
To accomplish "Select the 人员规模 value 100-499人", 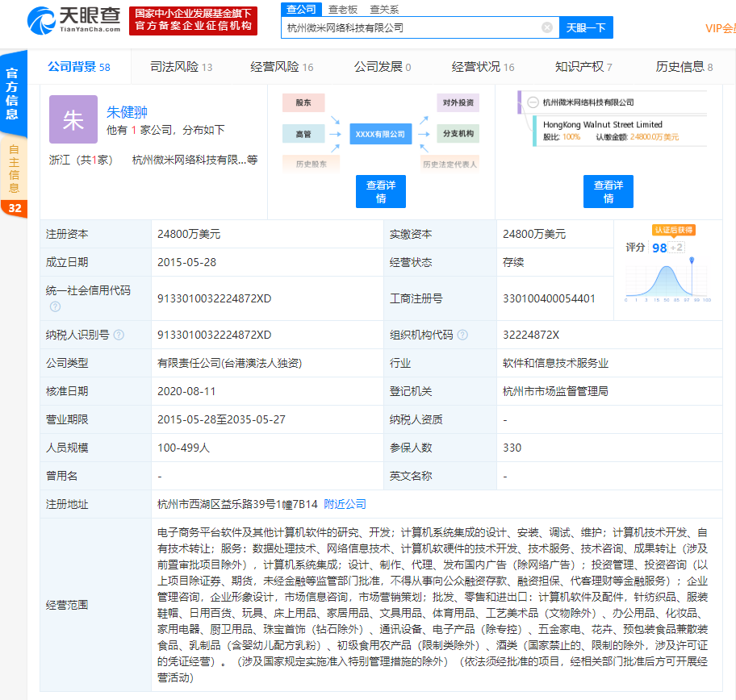I will [183, 448].
